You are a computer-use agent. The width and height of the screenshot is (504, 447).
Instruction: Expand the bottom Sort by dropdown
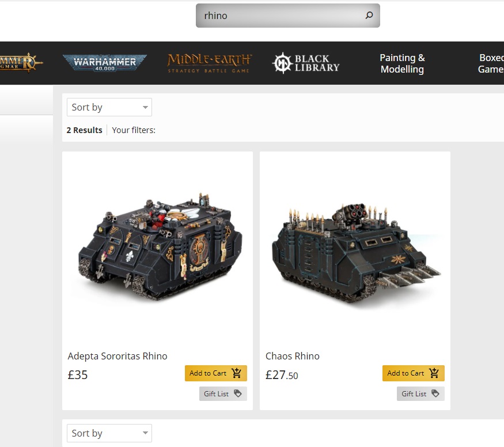pos(109,433)
